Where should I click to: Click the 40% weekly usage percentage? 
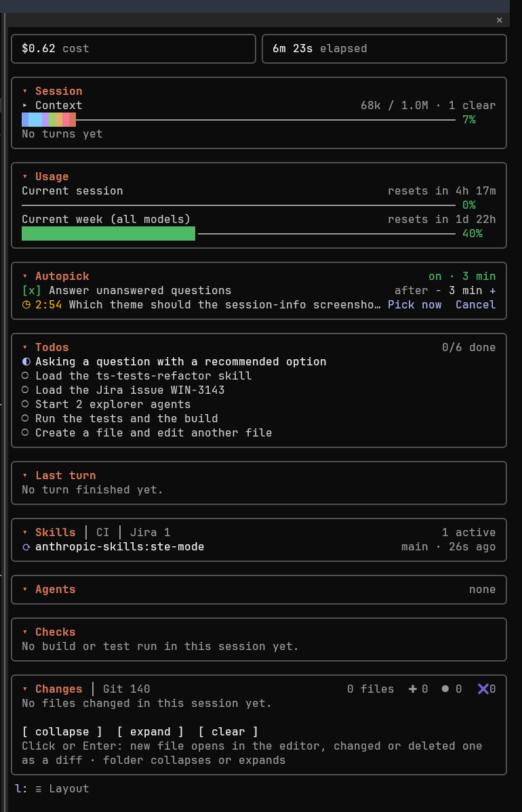(473, 234)
